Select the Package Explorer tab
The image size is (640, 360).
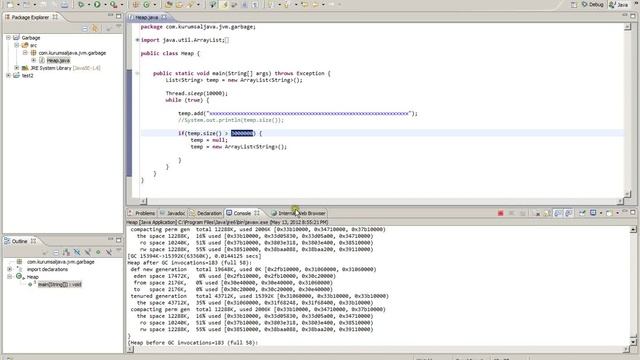pyautogui.click(x=31, y=17)
